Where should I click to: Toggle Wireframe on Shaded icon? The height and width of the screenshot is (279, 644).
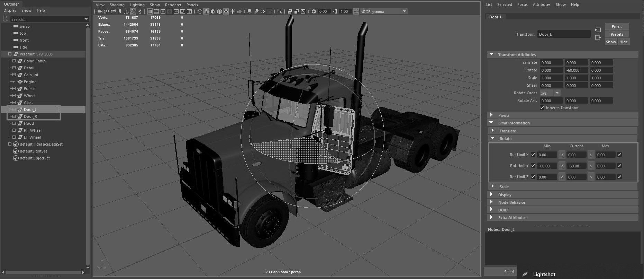pyautogui.click(x=219, y=11)
